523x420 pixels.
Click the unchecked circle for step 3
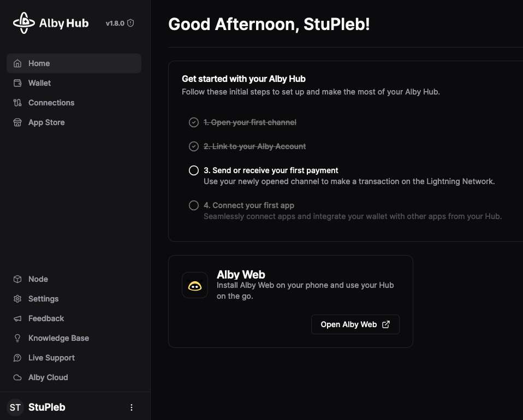pos(193,170)
